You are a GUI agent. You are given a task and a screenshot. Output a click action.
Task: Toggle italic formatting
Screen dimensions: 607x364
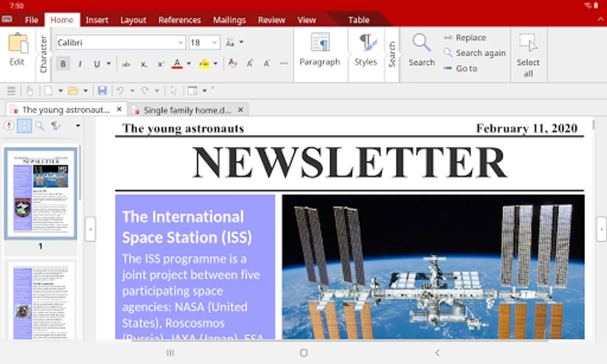pyautogui.click(x=80, y=64)
